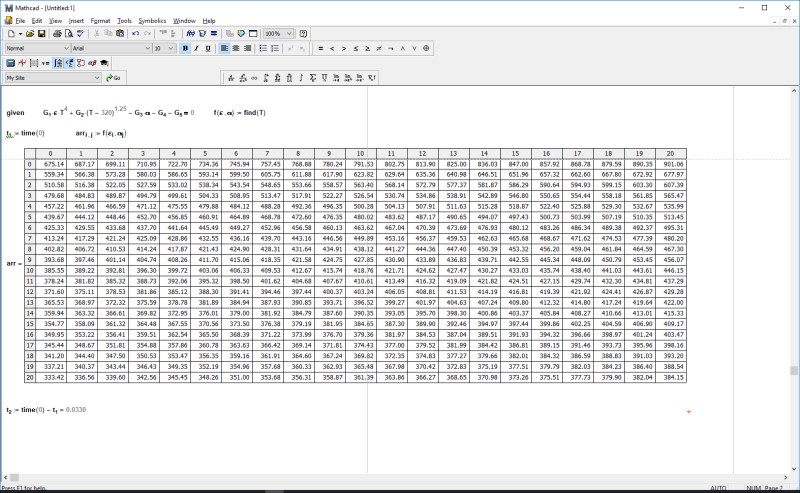Image resolution: width=800 pixels, height=493 pixels.
Task: Insert the less-than-or-equal Boolean operator
Action: coord(356,48)
